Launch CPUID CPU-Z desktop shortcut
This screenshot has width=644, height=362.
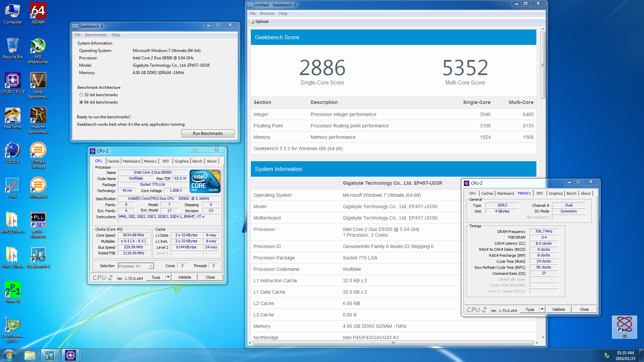coord(13,83)
